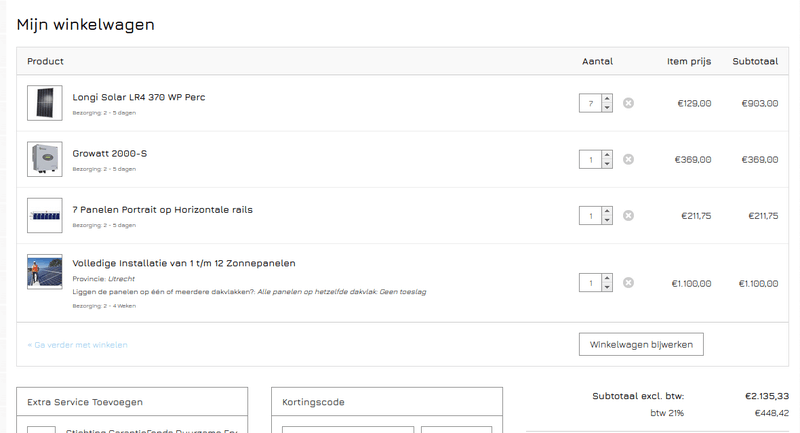
Task: Click Subtotaal column header
Action: (x=755, y=61)
